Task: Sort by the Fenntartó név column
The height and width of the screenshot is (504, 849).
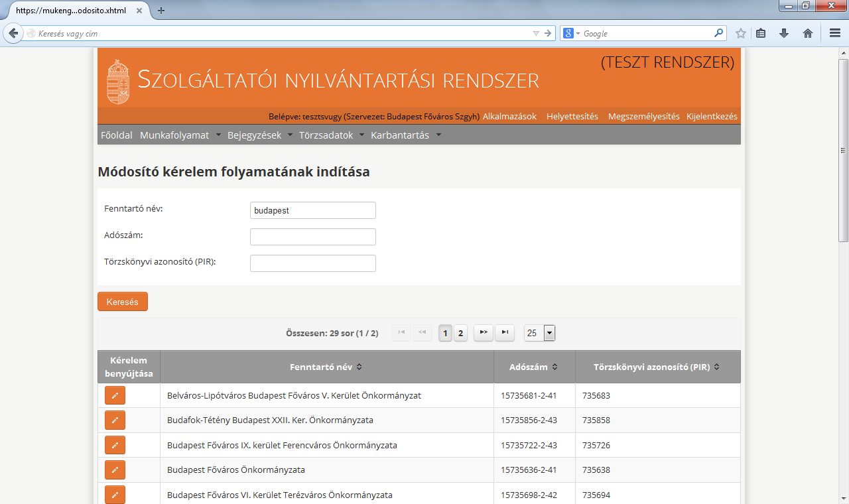Action: (x=327, y=367)
